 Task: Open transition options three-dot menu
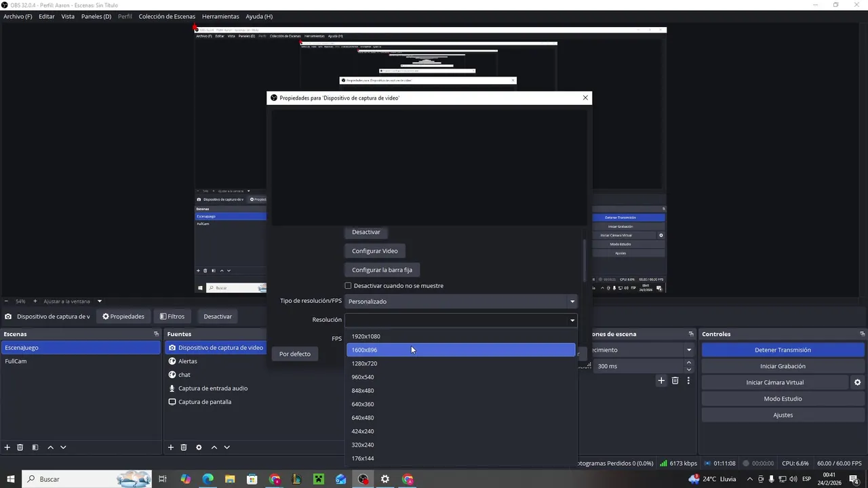[x=688, y=381]
